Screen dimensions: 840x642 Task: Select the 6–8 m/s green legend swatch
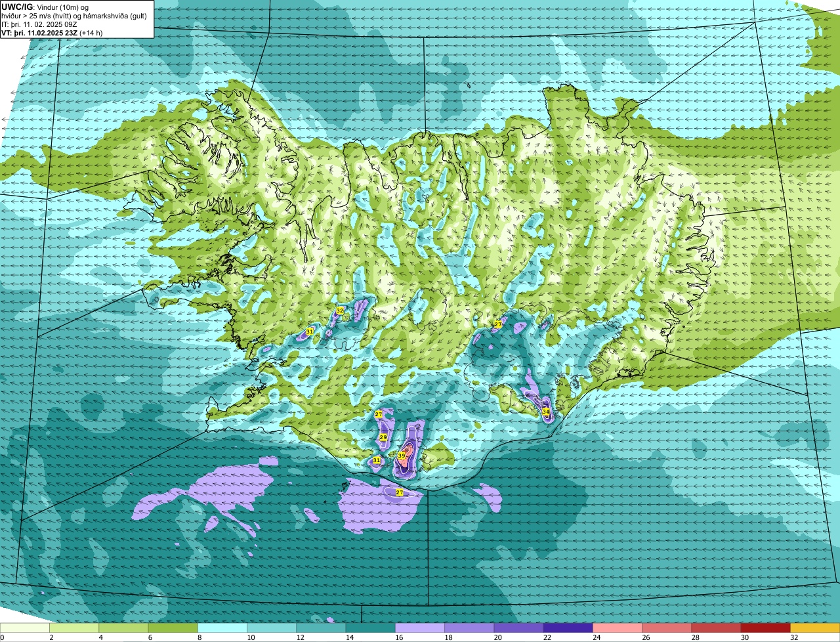173,628
